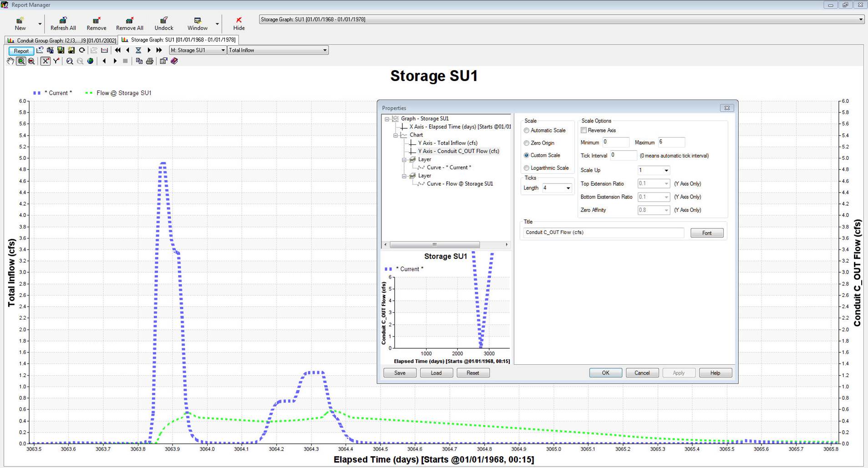This screenshot has height=468, width=868.
Task: Select the Automatic Scale radio button
Action: coord(526,130)
